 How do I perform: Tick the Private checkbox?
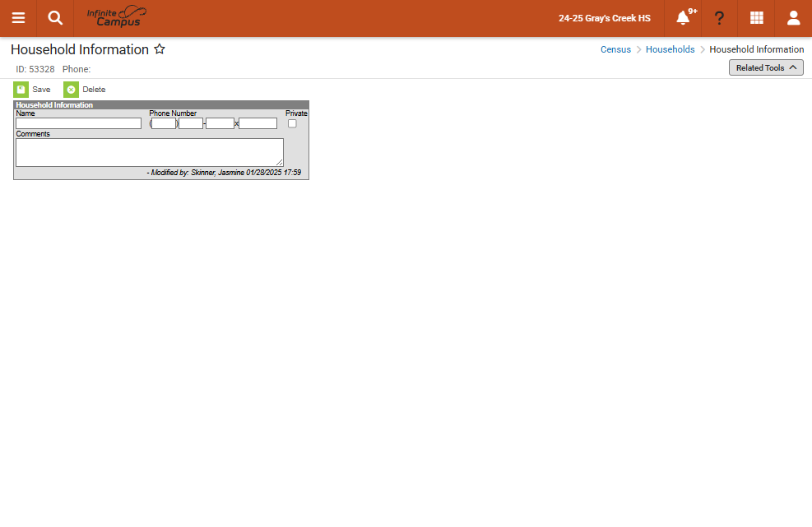coord(292,123)
